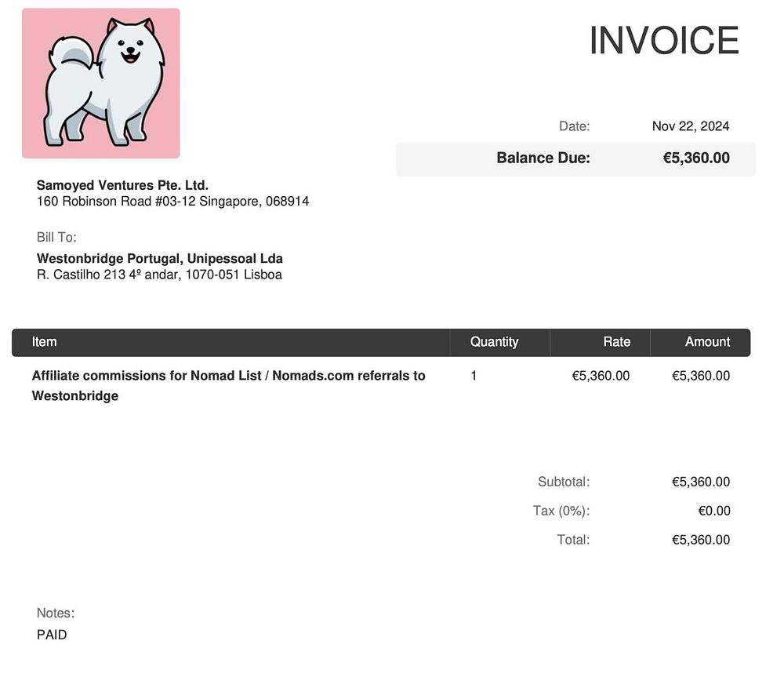The image size is (784, 677).
Task: Click the Item column header
Action: pyautogui.click(x=44, y=342)
